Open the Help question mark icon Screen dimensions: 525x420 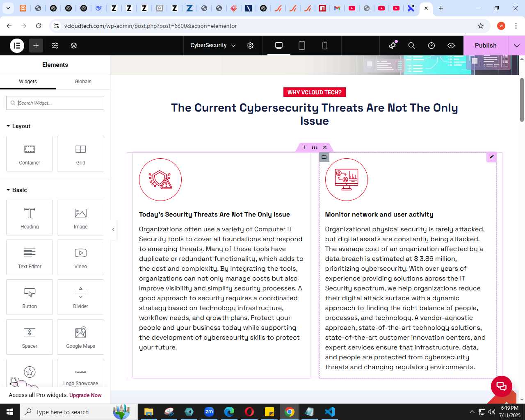(431, 46)
